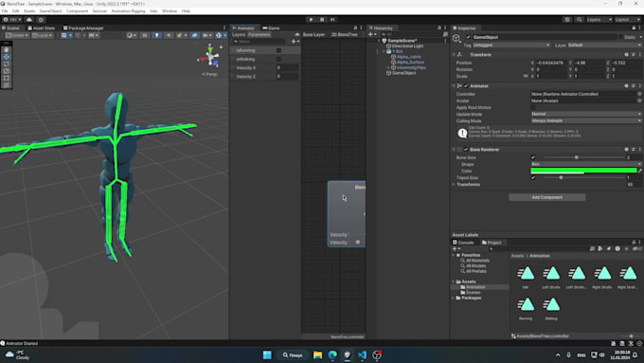
Task: Click the Add Component button
Action: pos(547,197)
